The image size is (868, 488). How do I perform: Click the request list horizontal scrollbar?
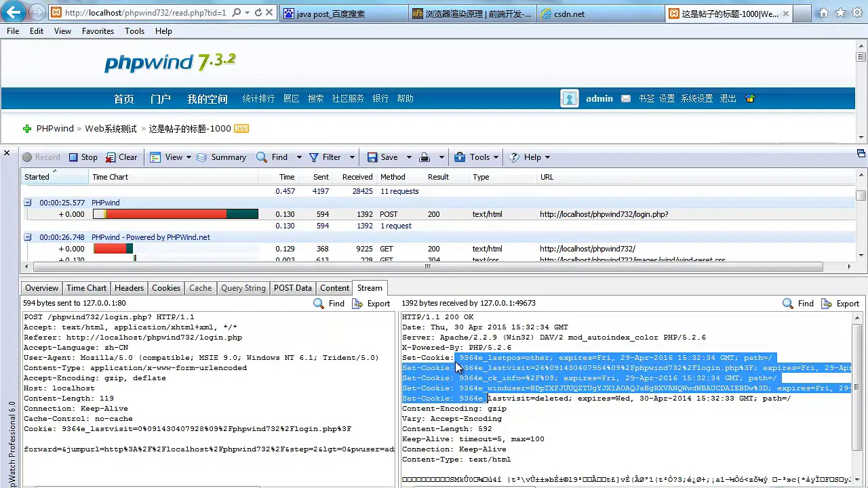click(427, 267)
